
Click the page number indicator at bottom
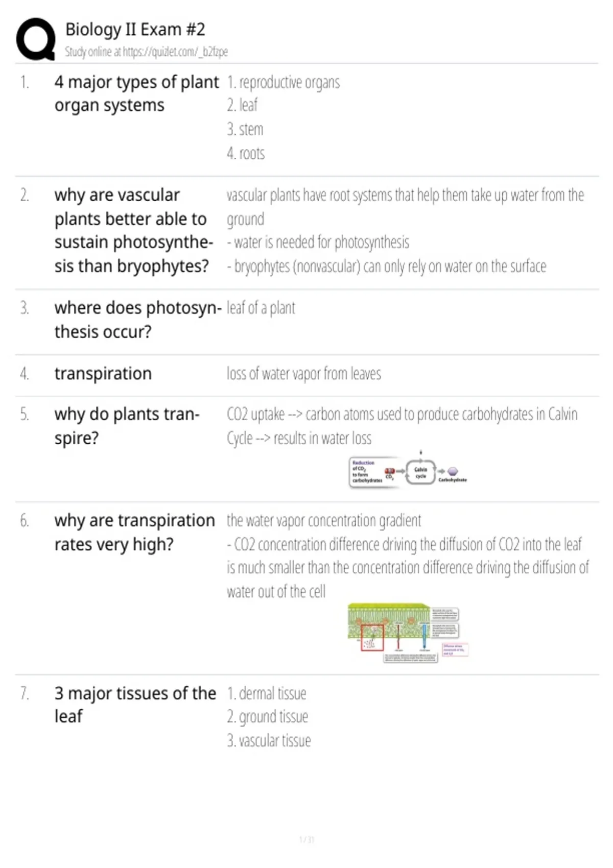coord(306,839)
